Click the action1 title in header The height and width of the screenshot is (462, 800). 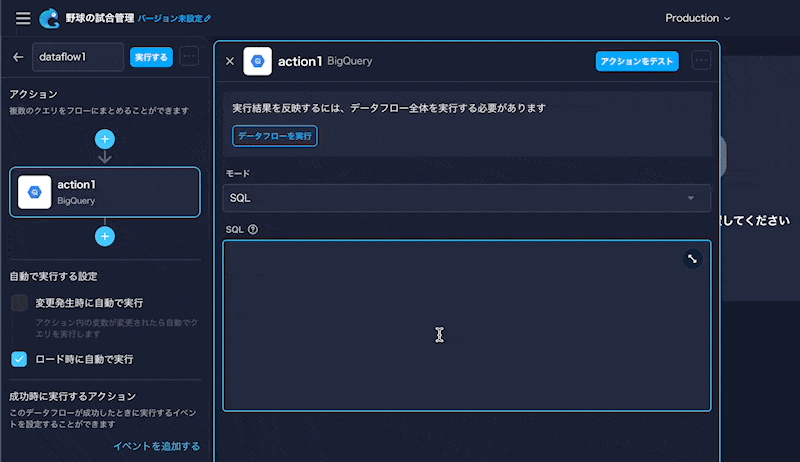300,61
